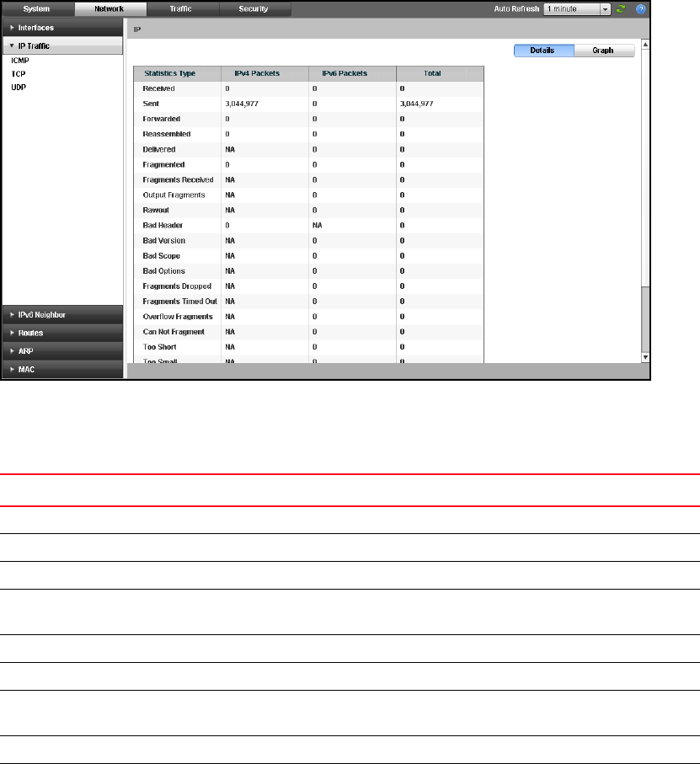Screen dimensions: 700x764
Task: Select the Received row label
Action: [x=158, y=88]
